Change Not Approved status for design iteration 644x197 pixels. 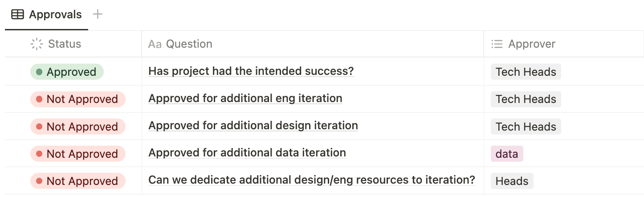tap(77, 127)
